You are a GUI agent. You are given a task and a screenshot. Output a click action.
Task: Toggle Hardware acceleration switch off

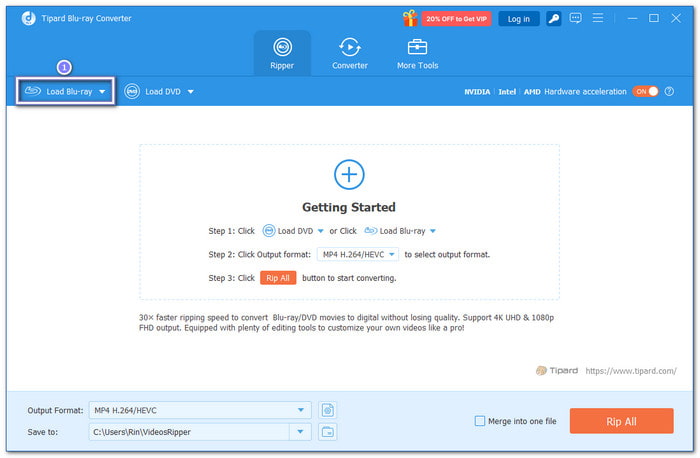645,92
